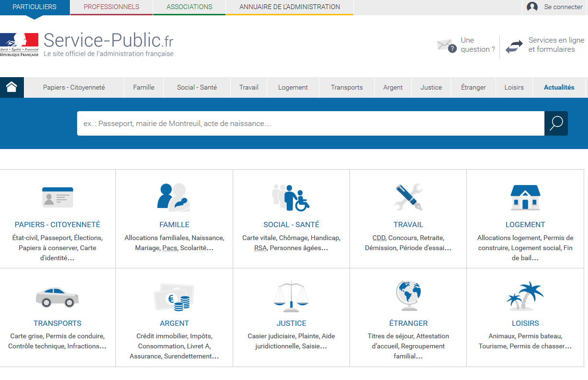Viewport: 588px width, 380px height.
Task: Open the Actualités menu item
Action: pos(559,87)
